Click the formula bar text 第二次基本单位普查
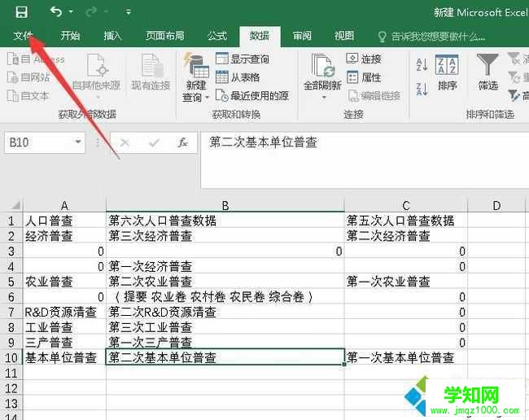529x420 pixels. pos(263,142)
